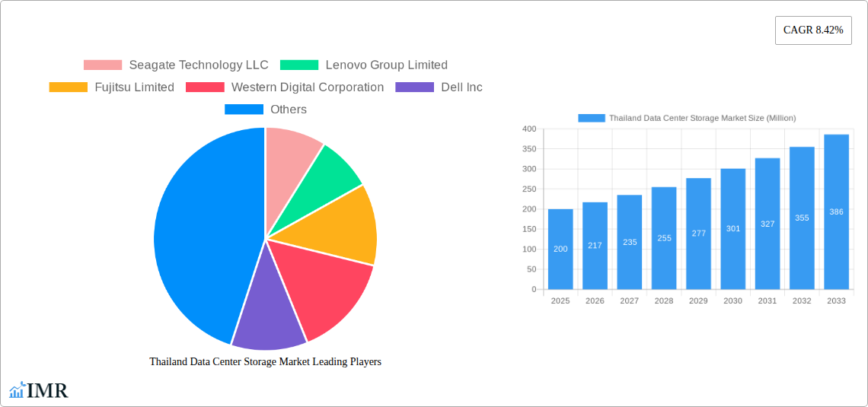Click the orange Fujitsu pie slice
This screenshot has width=868, height=407.
click(343, 224)
